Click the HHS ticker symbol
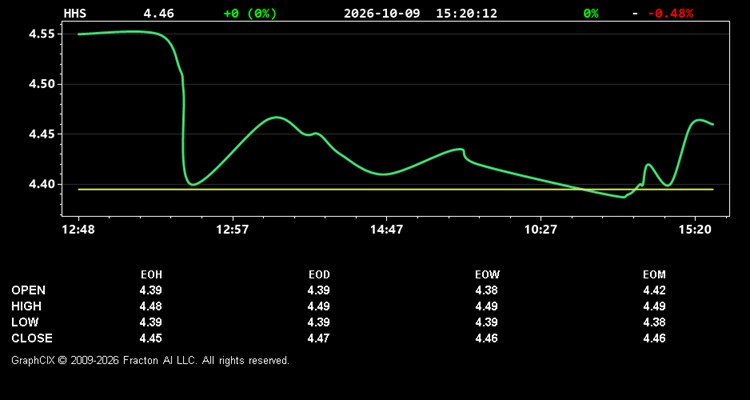This screenshot has height=400, width=750. click(x=75, y=13)
